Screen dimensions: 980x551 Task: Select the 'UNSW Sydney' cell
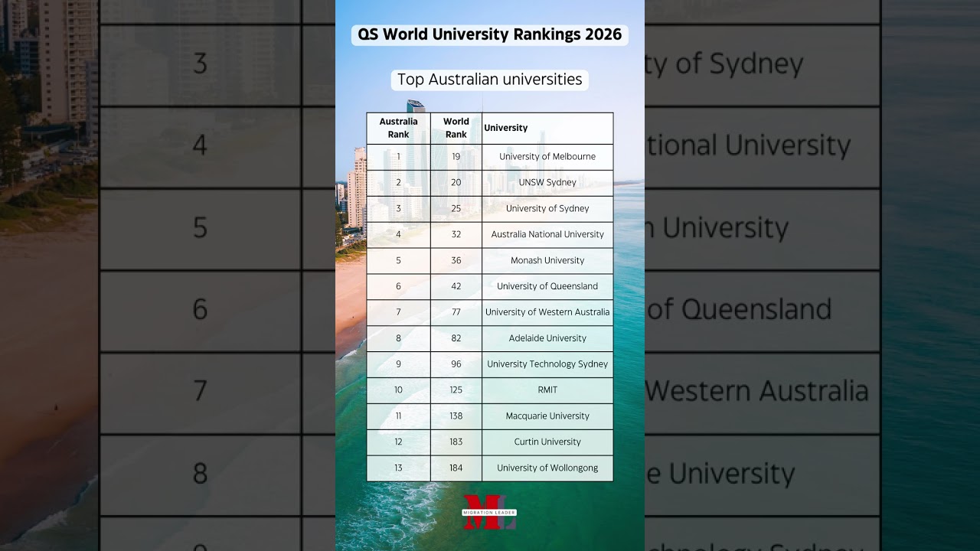pyautogui.click(x=547, y=182)
